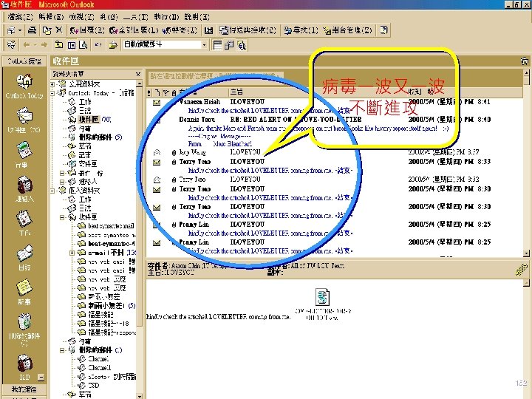Click the Delete X icon in toolbar

59,30
